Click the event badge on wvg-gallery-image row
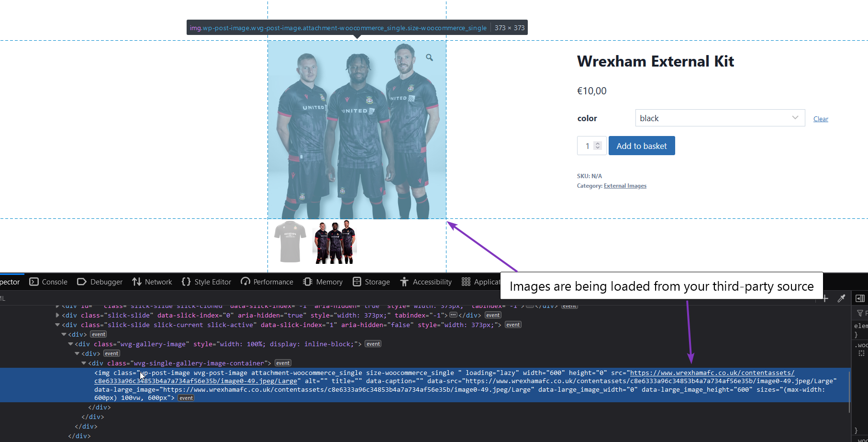Image resolution: width=868 pixels, height=442 pixels. 373,344
